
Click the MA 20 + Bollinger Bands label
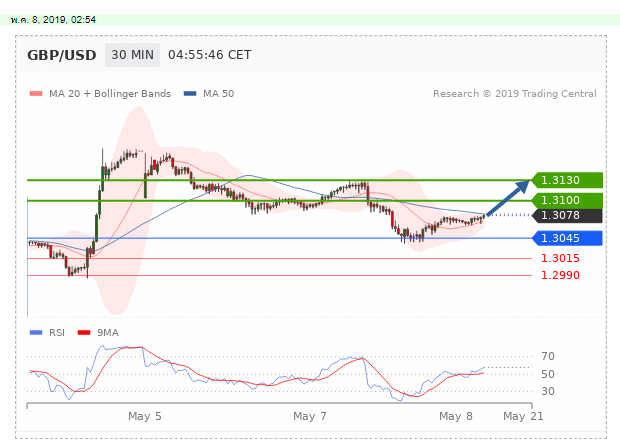point(110,94)
